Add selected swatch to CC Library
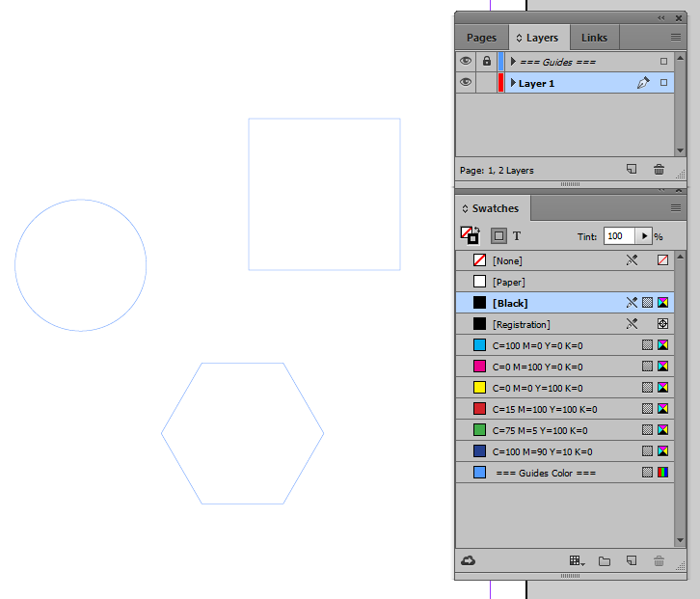Screen dimensions: 700x599 pyautogui.click(x=469, y=560)
